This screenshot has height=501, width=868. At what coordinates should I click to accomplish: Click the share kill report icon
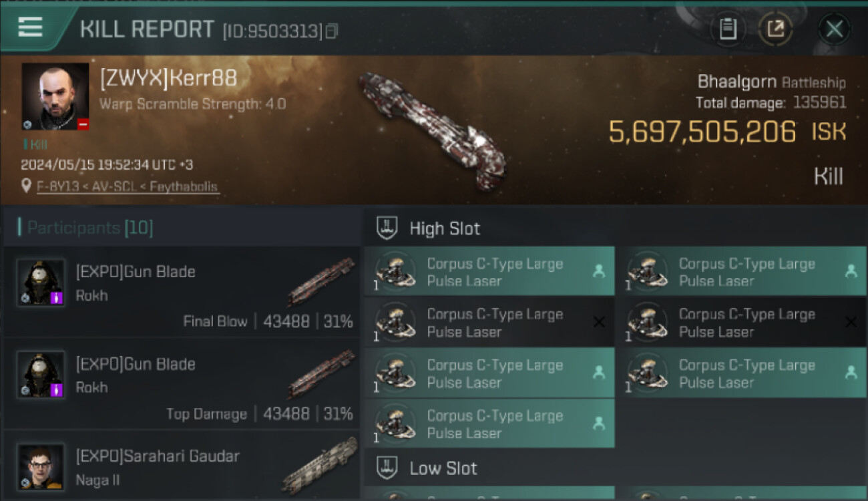[776, 29]
